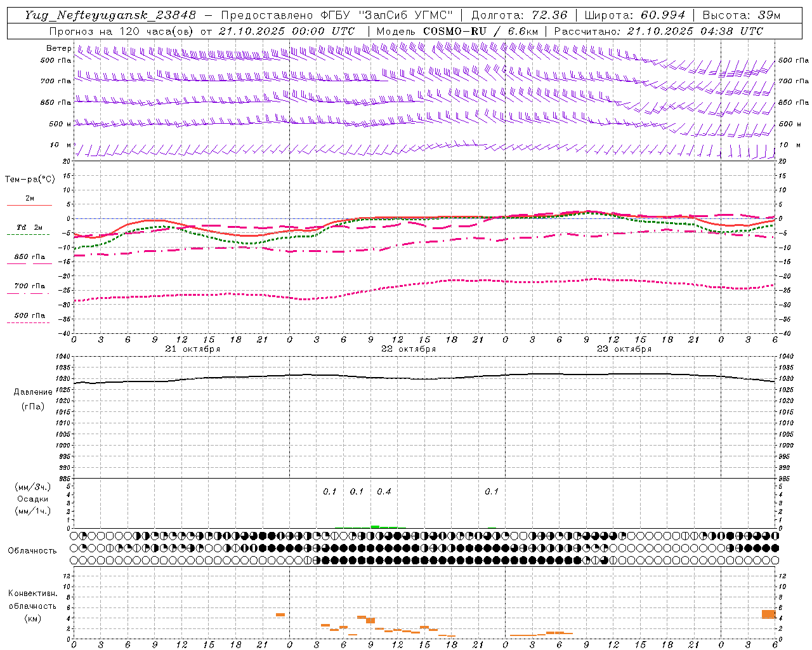Click the Прогноз на 120 часа(ов) text
The height and width of the screenshot is (650, 812).
[x=122, y=31]
